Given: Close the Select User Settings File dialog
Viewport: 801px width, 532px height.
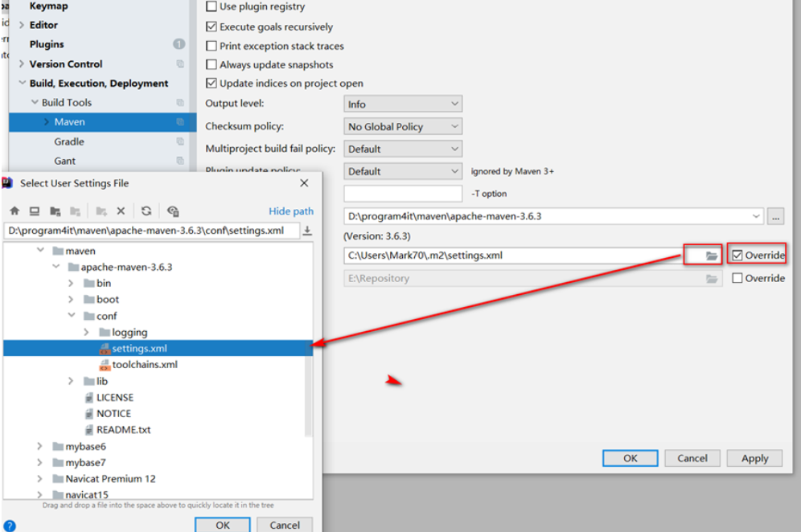Looking at the screenshot, I should 304,182.
